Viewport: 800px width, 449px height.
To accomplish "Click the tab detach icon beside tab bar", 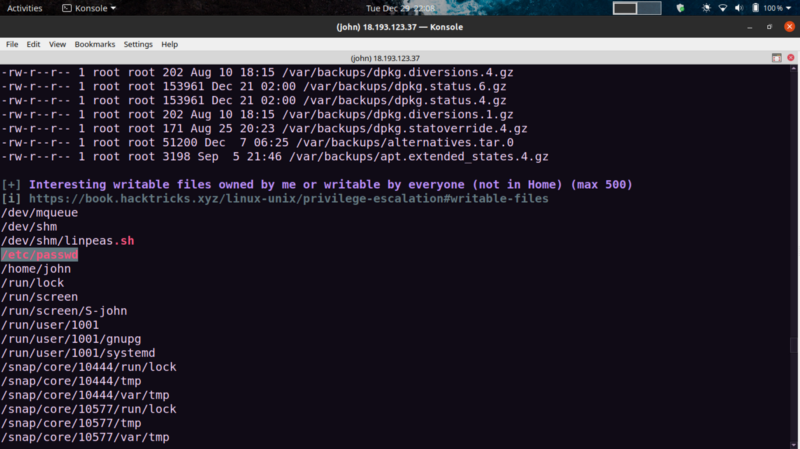I will 777,58.
